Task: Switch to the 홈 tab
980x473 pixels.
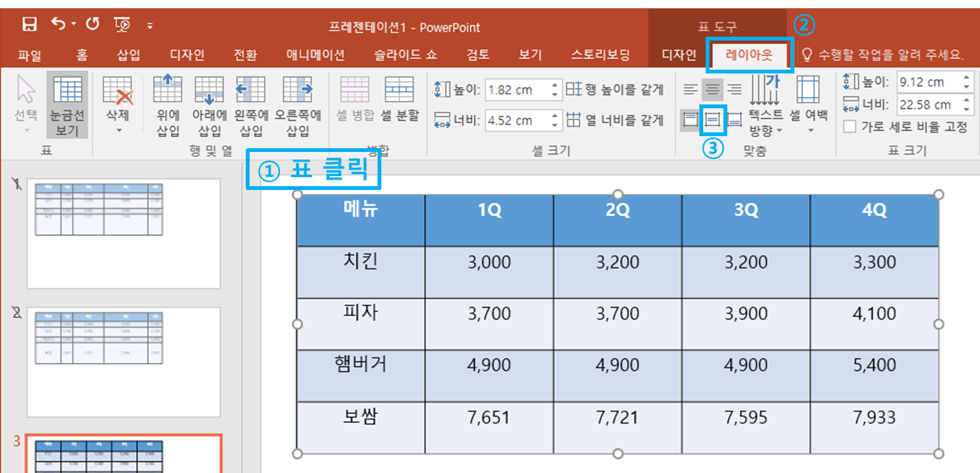Action: click(x=82, y=55)
